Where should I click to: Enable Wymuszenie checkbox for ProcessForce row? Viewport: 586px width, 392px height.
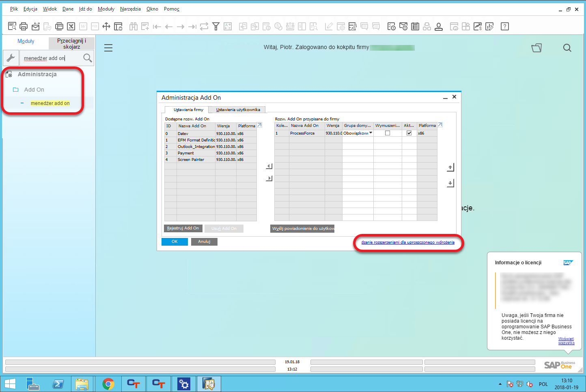tap(388, 133)
